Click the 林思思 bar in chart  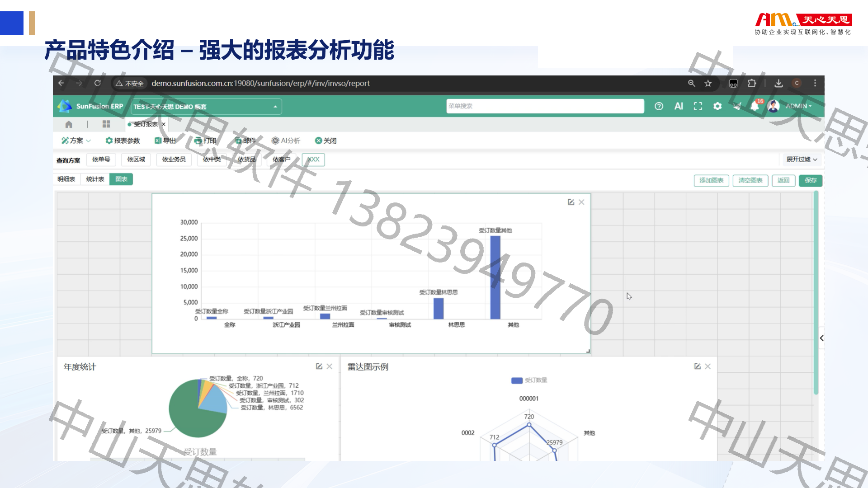pyautogui.click(x=439, y=308)
